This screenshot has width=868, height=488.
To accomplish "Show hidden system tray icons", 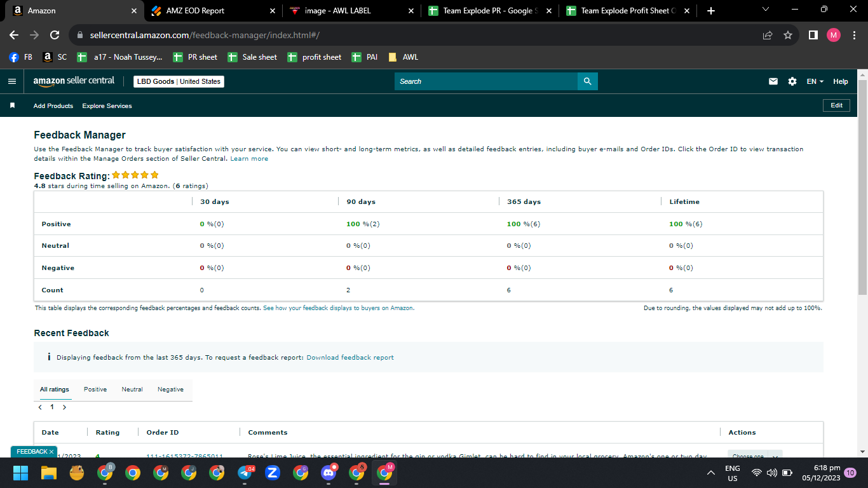I will (711, 473).
